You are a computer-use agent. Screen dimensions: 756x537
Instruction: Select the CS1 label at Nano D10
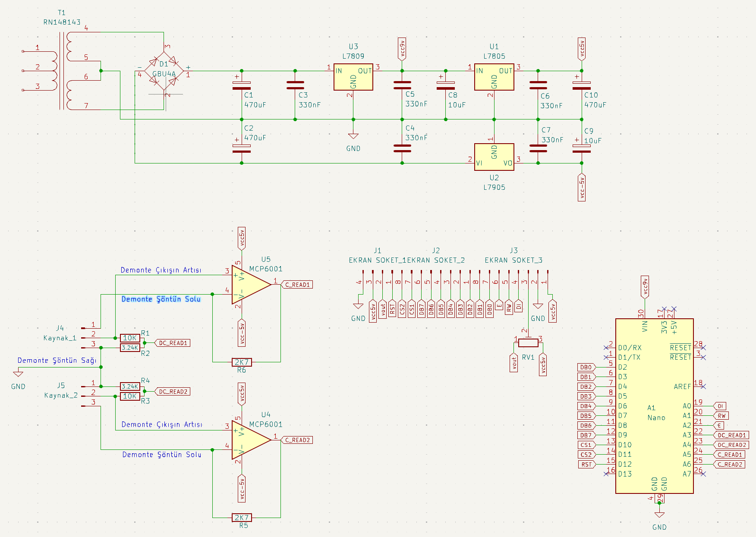(x=586, y=445)
